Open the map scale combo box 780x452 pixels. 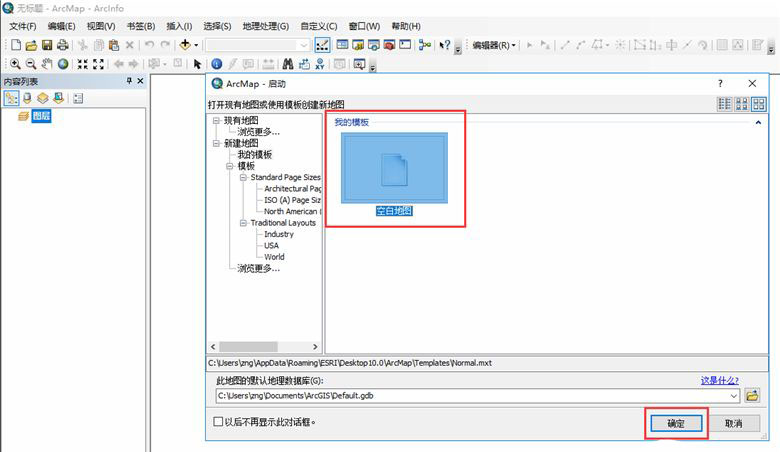(257, 45)
